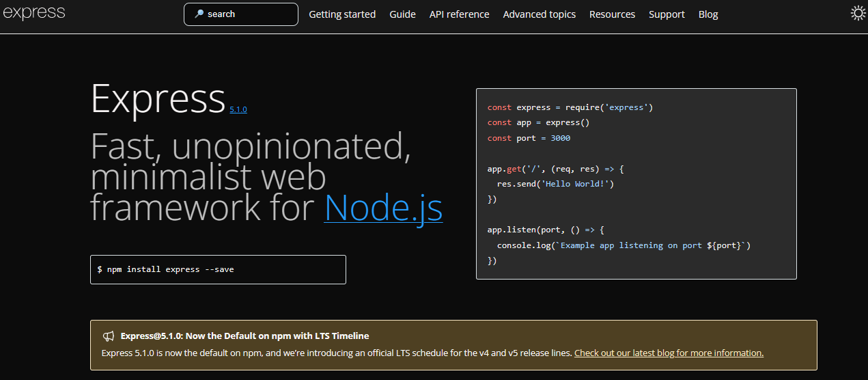Open the Resources menu item
868x380 pixels.
tap(612, 14)
